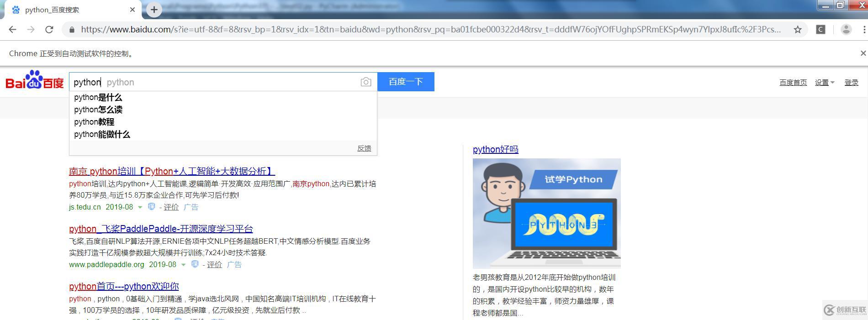This screenshot has height=320, width=868.
Task: Click www.paddlepaddle.org result URL
Action: pyautogui.click(x=106, y=265)
